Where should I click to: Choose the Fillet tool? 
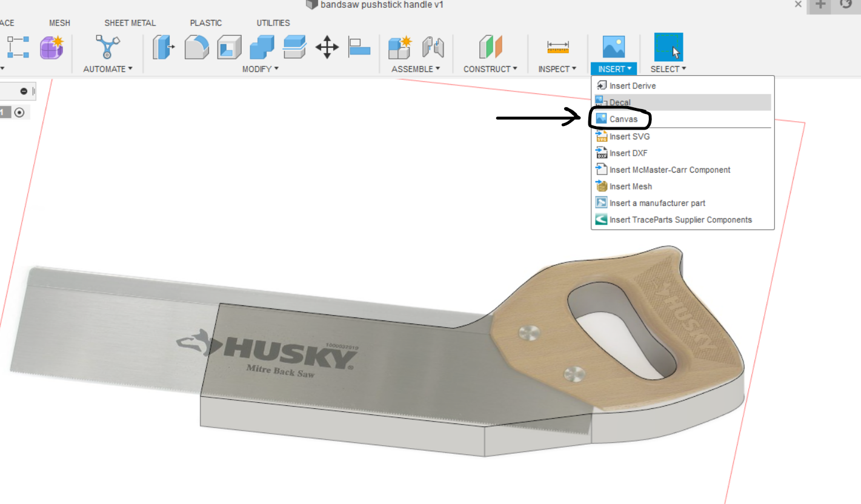(196, 47)
